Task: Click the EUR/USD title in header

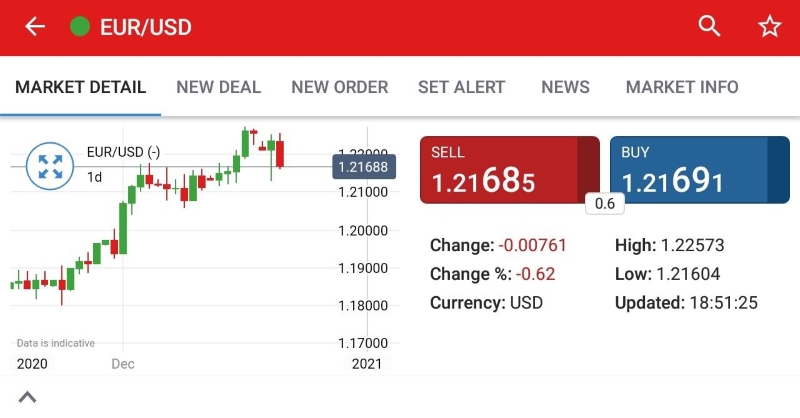Action: [x=146, y=27]
